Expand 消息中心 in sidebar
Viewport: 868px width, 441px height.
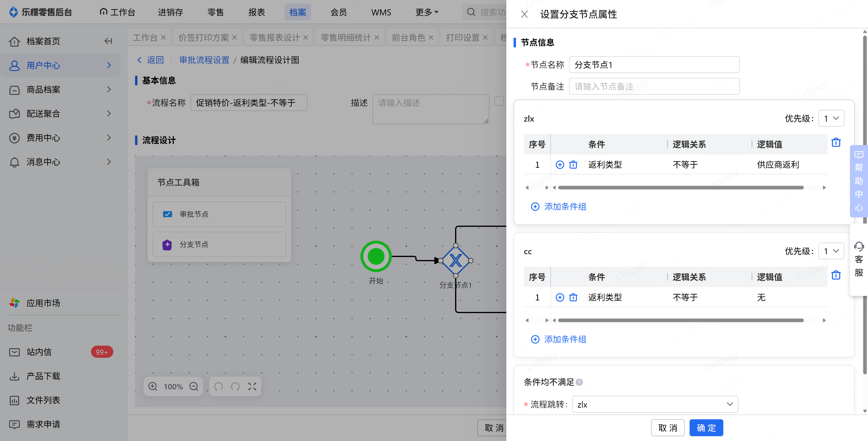click(61, 162)
